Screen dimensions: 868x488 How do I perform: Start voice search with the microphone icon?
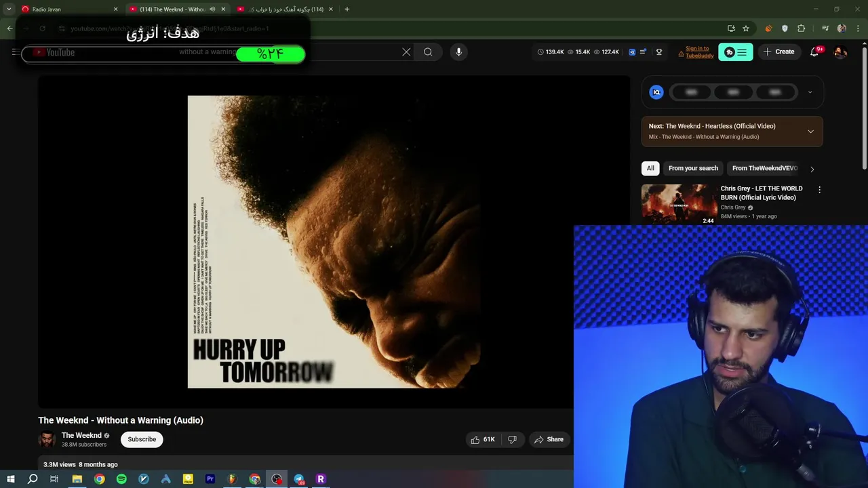click(x=458, y=52)
